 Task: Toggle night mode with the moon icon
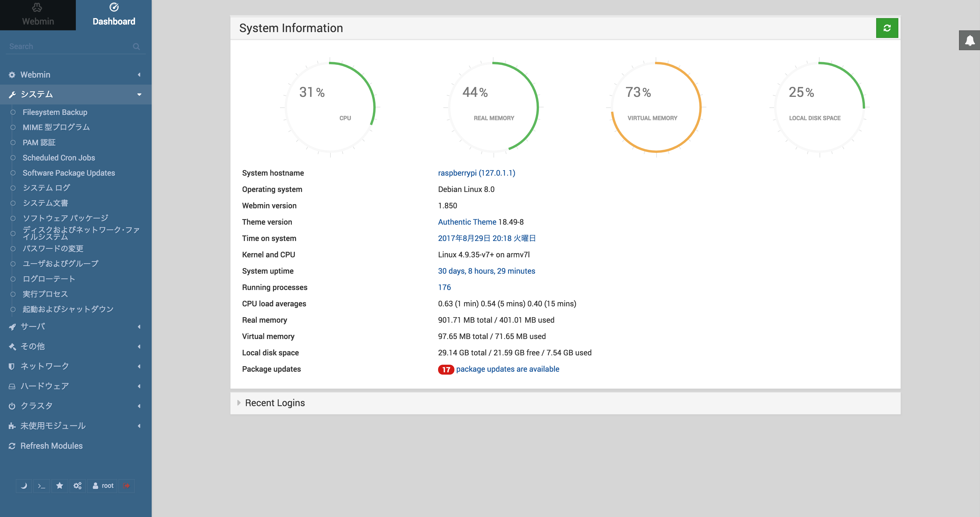point(24,486)
